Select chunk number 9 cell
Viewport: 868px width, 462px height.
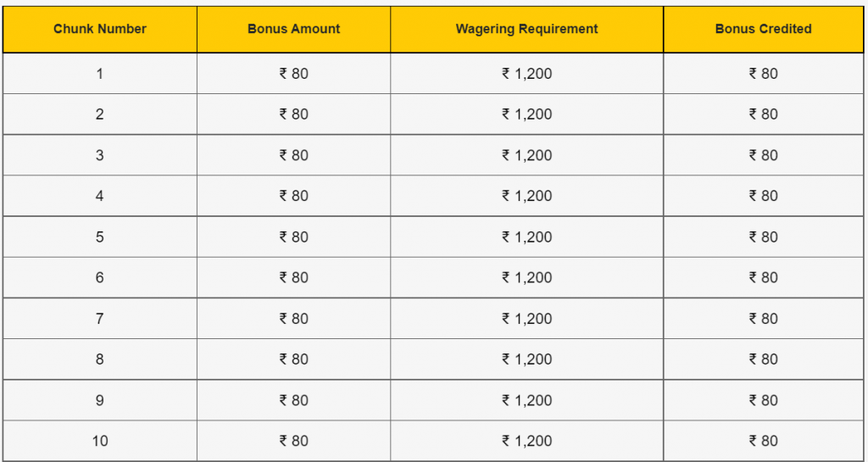click(x=100, y=400)
